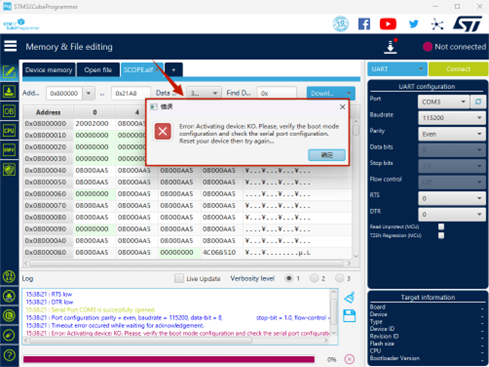The image size is (489, 367).
Task: Refresh the COM port list
Action: click(478, 102)
